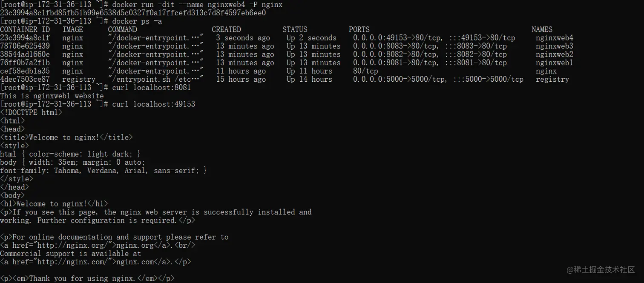Click the CREATED column header

tap(226, 29)
